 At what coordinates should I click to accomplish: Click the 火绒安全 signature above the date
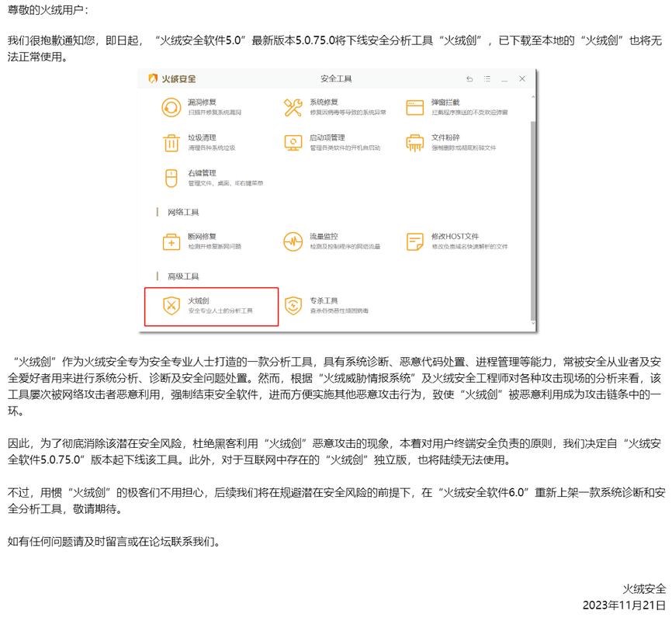[x=644, y=589]
